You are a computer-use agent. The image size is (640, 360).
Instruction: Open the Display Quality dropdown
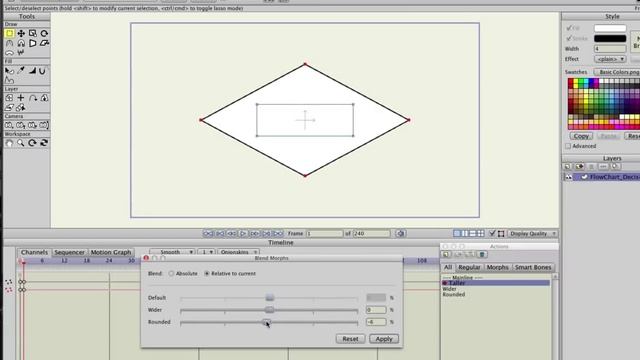tap(532, 233)
